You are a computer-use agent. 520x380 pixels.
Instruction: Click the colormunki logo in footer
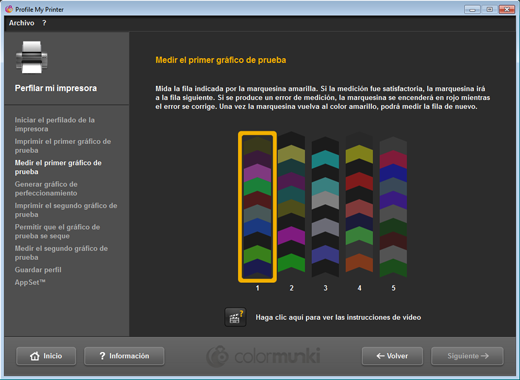point(263,356)
